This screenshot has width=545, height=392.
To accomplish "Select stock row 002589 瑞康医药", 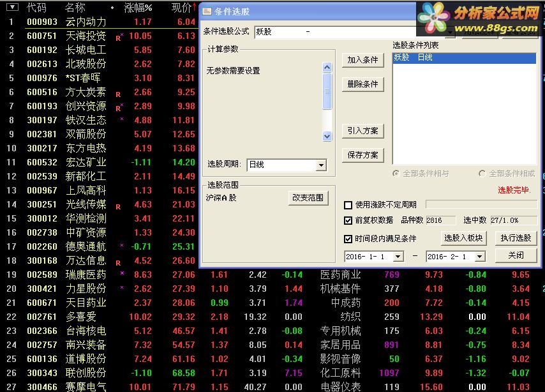I will pyautogui.click(x=272, y=275).
